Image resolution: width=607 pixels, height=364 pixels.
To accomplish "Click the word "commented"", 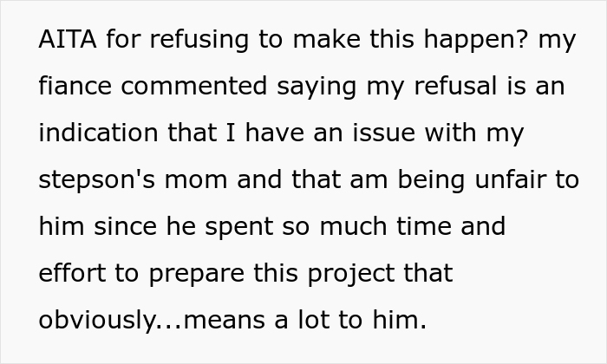I will 194,86.
